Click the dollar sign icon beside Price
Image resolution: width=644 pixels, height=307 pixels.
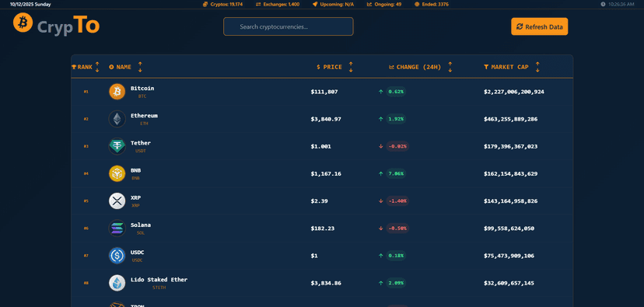pyautogui.click(x=318, y=67)
